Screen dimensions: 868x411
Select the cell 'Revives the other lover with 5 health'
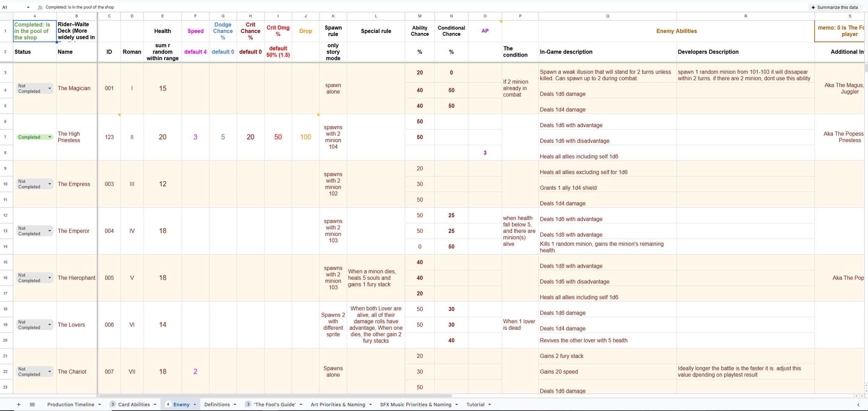(608, 341)
